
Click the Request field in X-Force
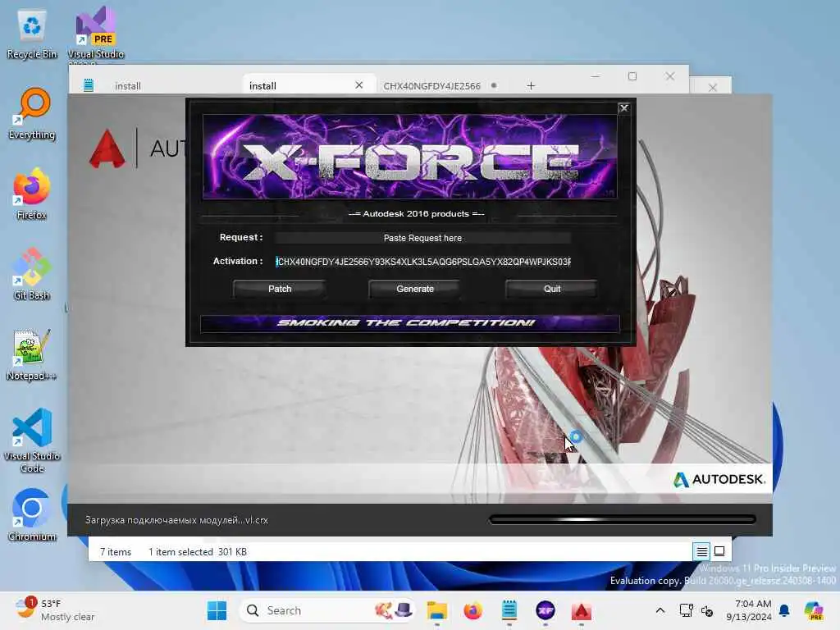422,238
